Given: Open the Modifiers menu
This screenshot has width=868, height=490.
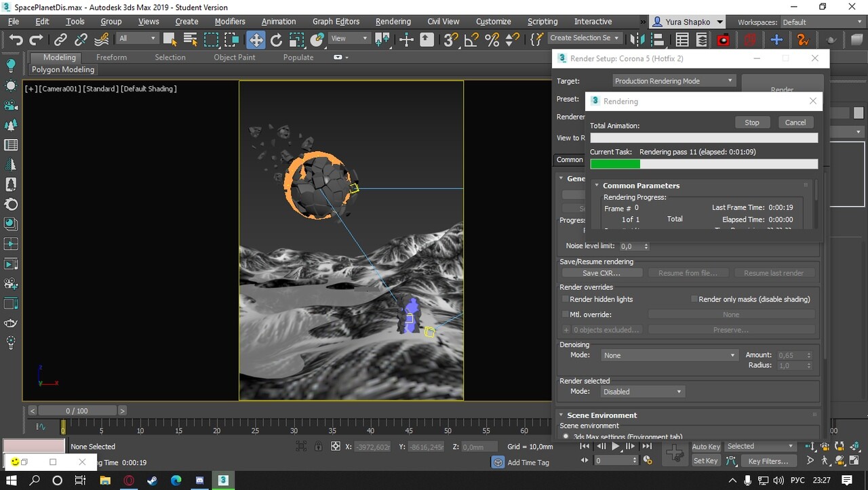Looking at the screenshot, I should coord(229,22).
